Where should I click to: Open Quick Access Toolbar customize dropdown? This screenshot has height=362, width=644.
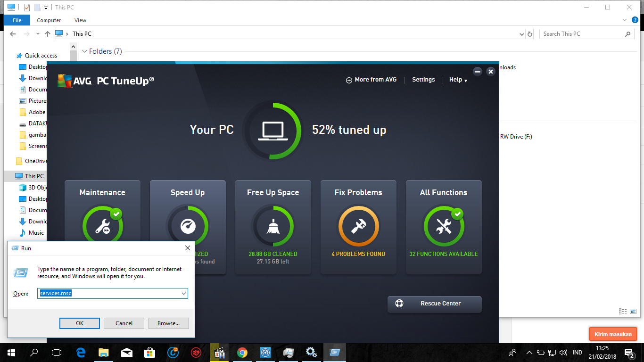(46, 8)
